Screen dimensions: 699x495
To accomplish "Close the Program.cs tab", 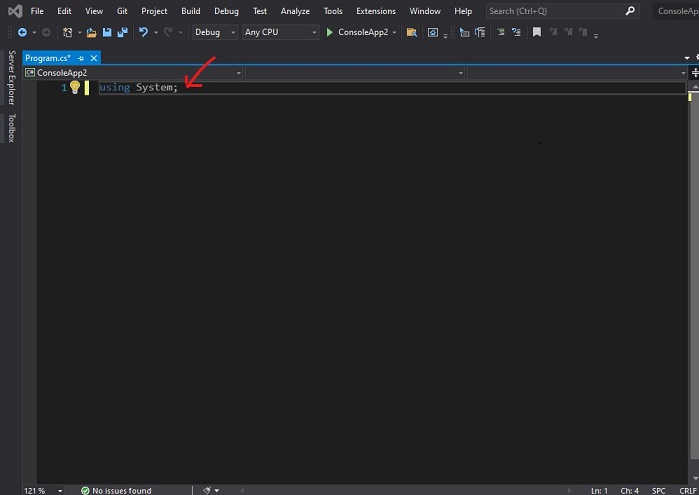I will click(x=94, y=58).
